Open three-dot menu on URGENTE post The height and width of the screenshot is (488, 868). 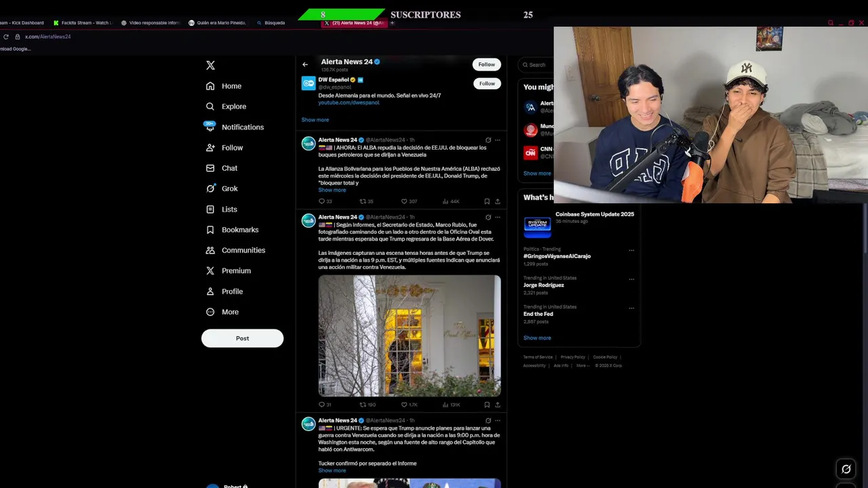coord(498,421)
